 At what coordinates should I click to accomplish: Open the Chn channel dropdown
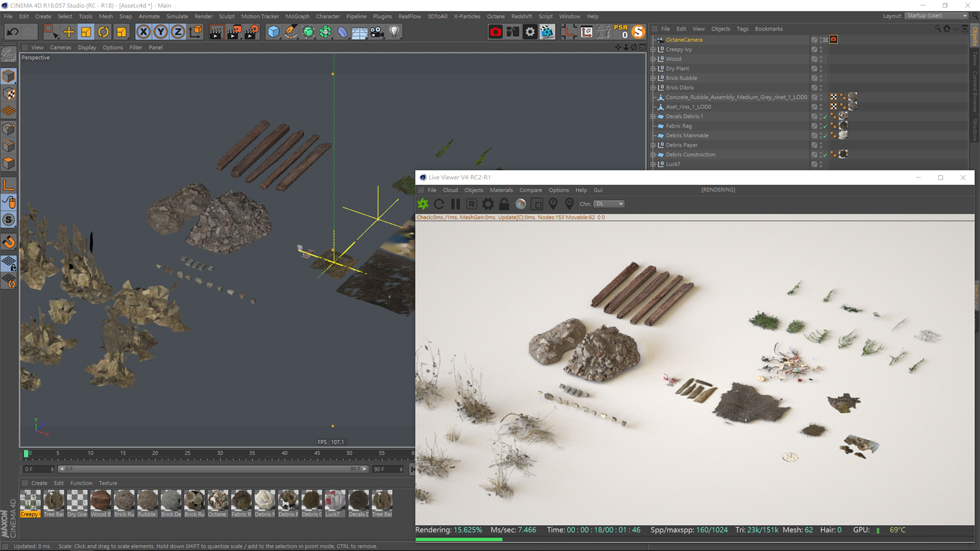coord(609,204)
